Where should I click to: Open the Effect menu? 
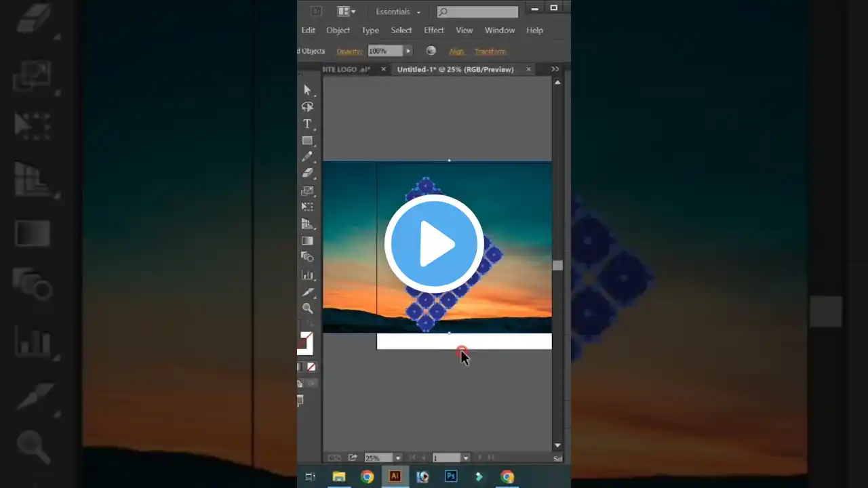click(433, 30)
